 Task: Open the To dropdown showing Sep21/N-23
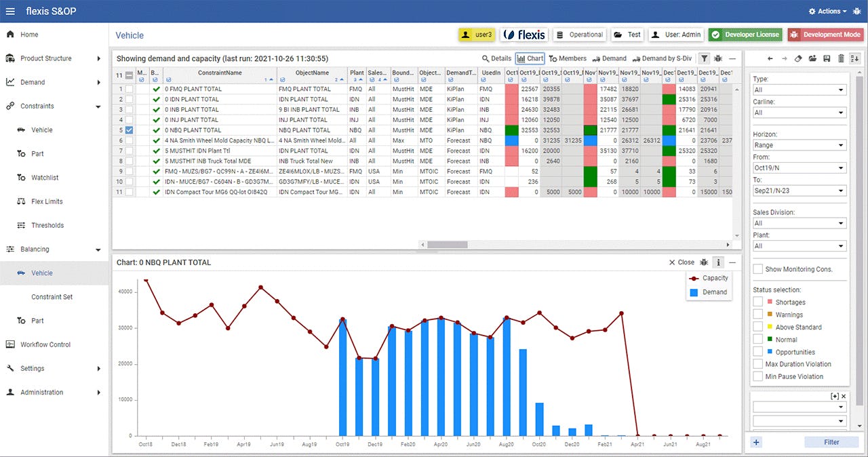pyautogui.click(x=799, y=191)
